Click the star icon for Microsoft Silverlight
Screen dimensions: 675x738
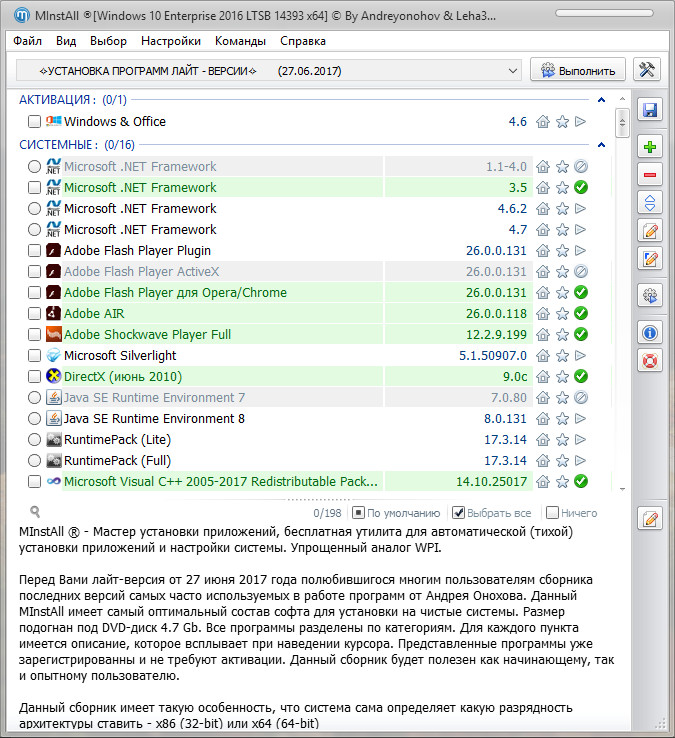(x=562, y=356)
